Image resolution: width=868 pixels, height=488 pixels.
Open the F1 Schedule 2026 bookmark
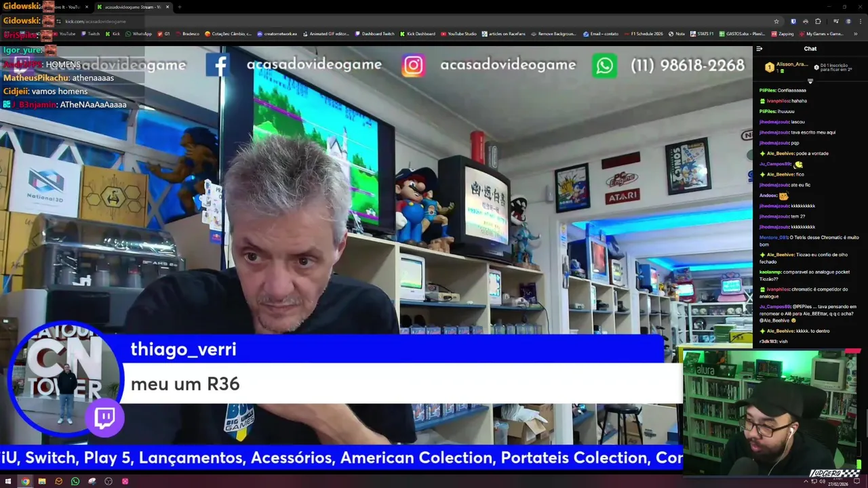tap(643, 33)
